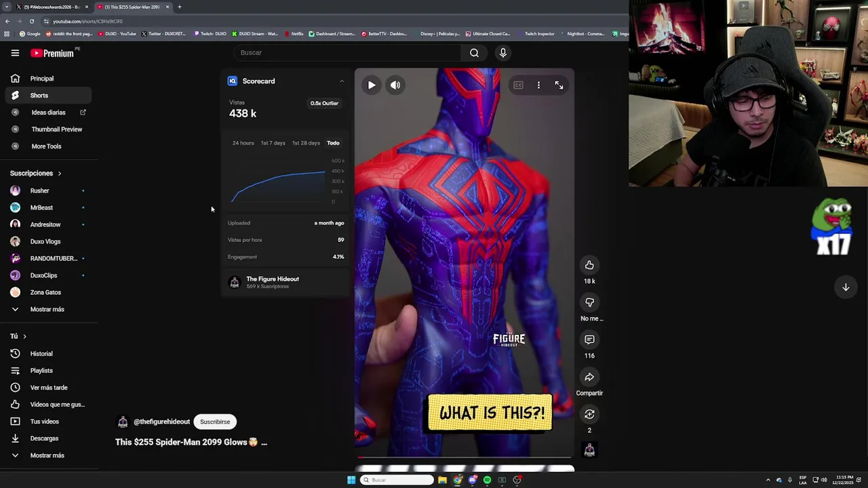Image resolution: width=868 pixels, height=488 pixels.
Task: Select the 1st 7 days chart range
Action: (273, 143)
